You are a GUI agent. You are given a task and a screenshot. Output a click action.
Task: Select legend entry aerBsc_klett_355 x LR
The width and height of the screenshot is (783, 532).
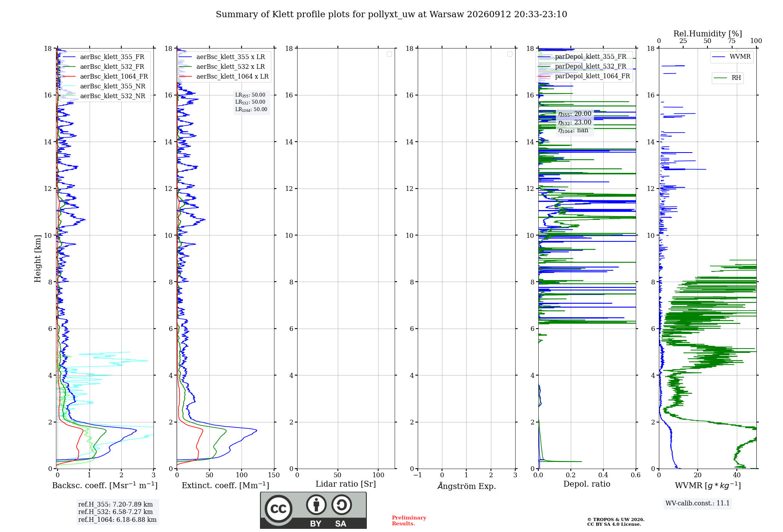[x=231, y=57]
